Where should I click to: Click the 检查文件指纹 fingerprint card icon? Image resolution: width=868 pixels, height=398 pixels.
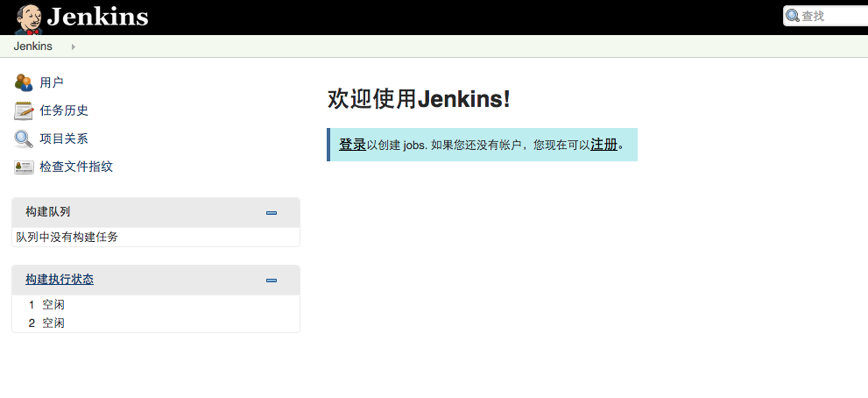point(24,167)
